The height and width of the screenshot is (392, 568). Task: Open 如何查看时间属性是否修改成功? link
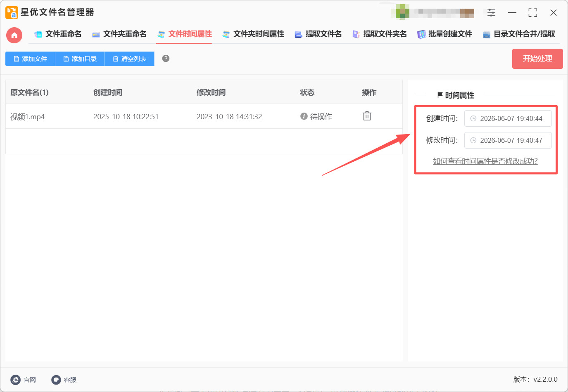click(x=485, y=161)
